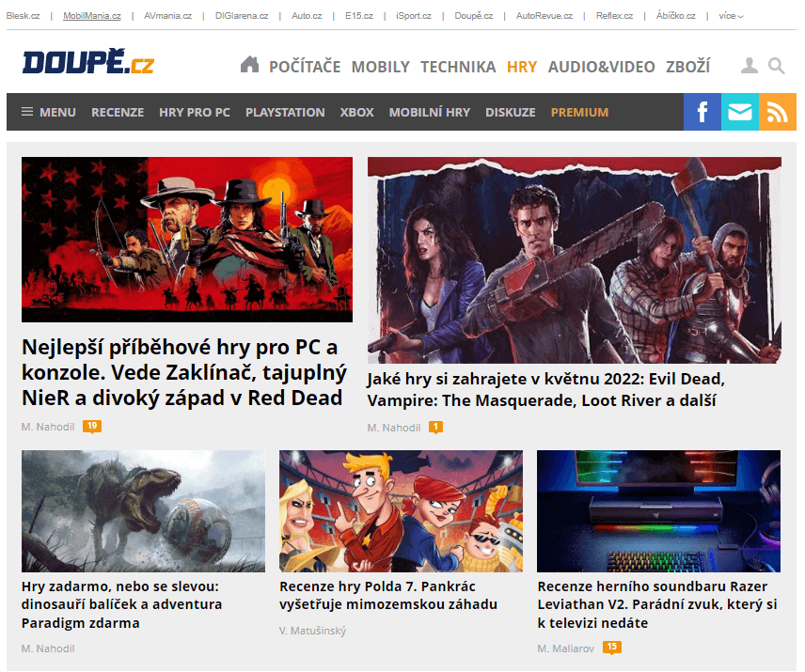805x672 pixels.
Task: Go to HRY PRO PC
Action: coord(195,112)
